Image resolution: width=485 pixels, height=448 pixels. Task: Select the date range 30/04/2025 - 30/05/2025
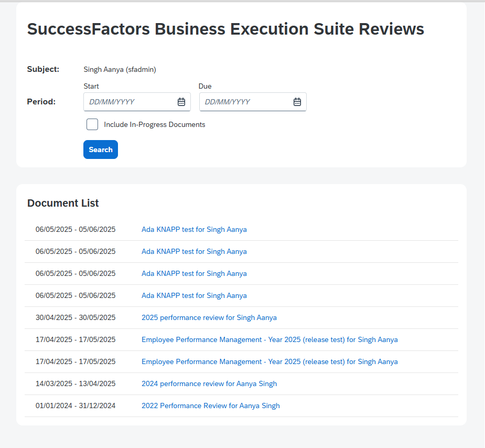tap(76, 318)
